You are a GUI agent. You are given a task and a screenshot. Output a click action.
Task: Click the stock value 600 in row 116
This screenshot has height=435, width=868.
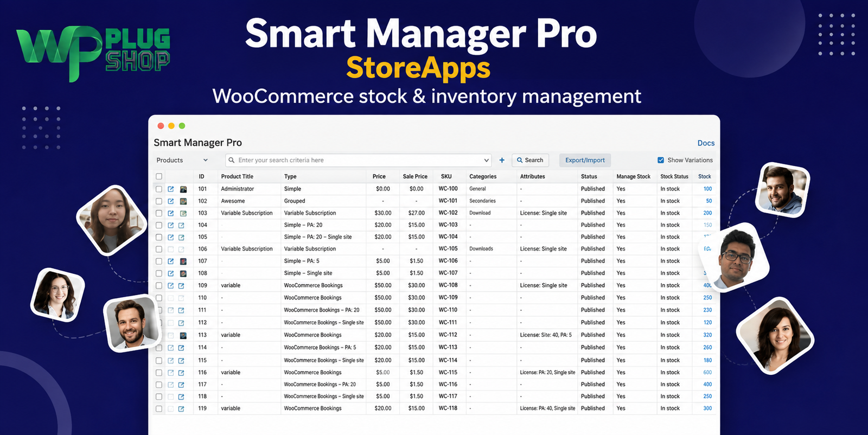pos(707,372)
